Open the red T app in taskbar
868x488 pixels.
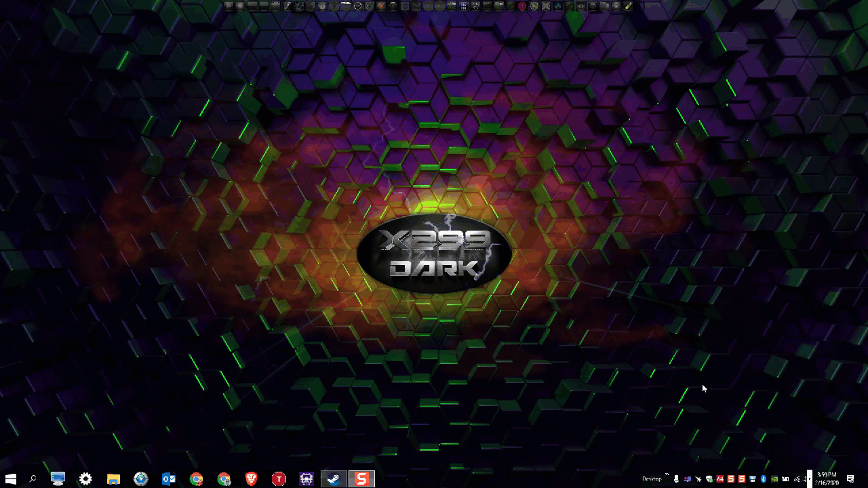tap(279, 479)
